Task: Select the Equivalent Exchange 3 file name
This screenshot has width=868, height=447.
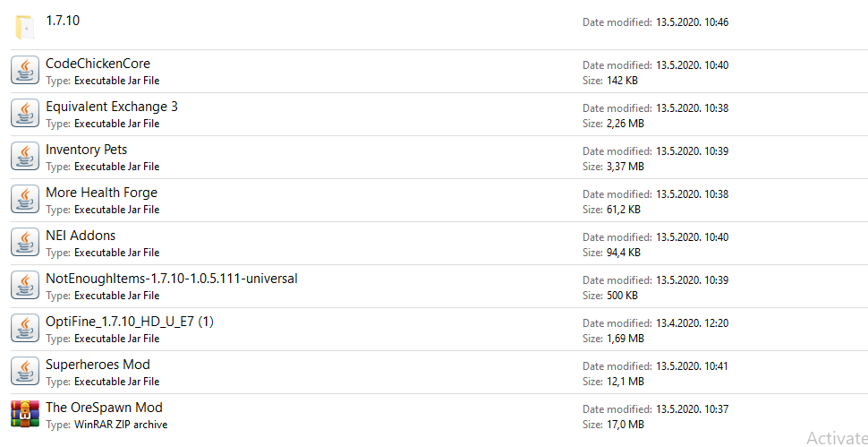Action: (x=112, y=107)
